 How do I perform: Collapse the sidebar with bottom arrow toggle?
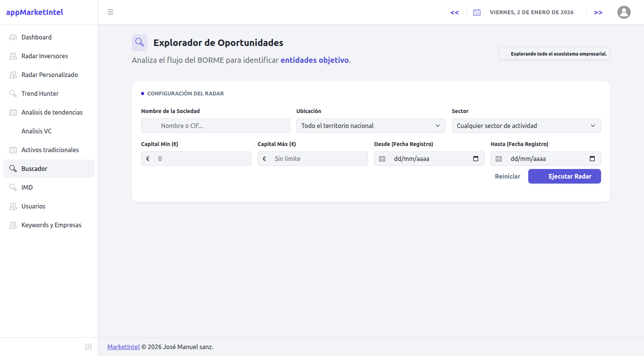click(x=88, y=347)
